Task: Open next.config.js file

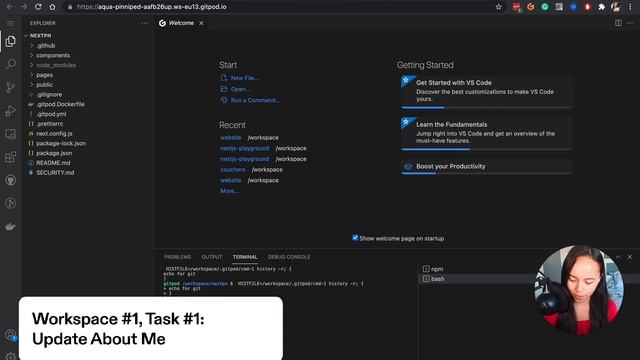Action: click(x=54, y=134)
